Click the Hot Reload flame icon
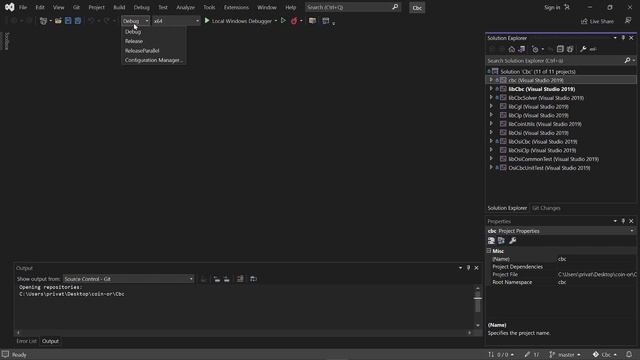 [294, 21]
